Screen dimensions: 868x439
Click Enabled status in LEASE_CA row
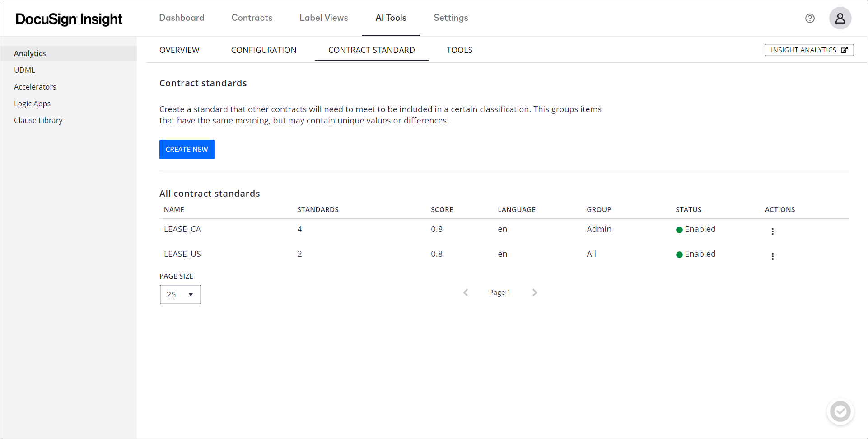696,229
